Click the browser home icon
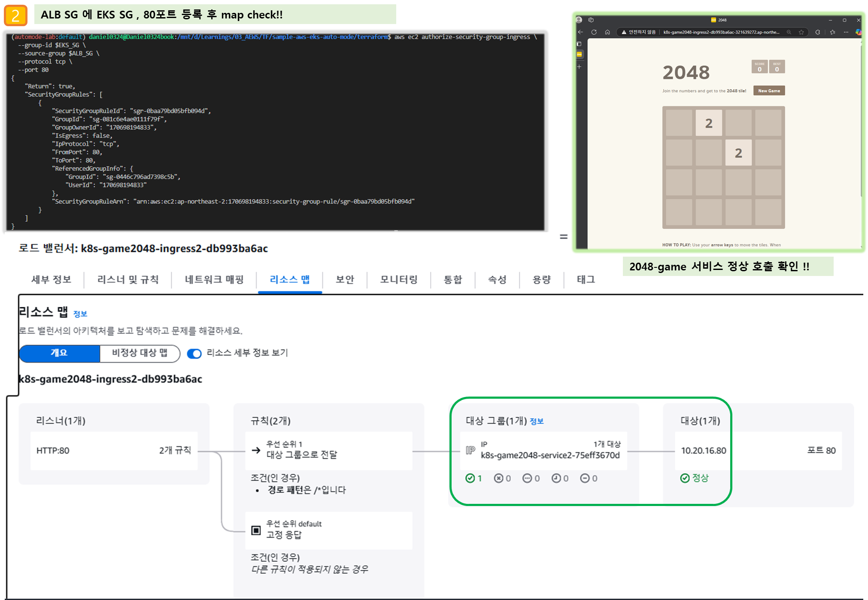The width and height of the screenshot is (868, 600). (x=607, y=32)
